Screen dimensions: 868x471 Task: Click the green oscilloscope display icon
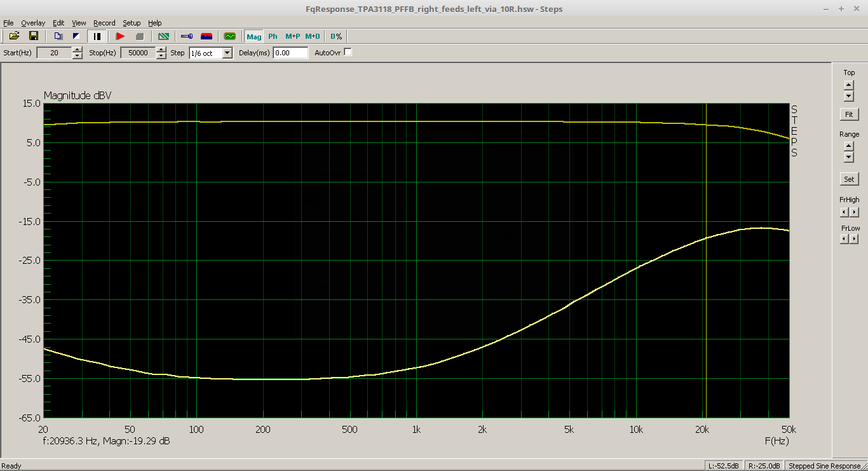click(x=229, y=36)
